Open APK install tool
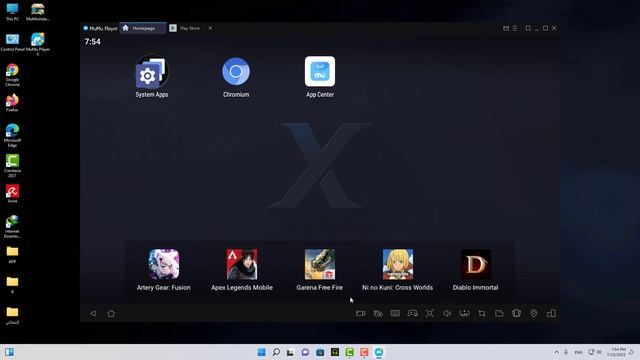 click(464, 313)
